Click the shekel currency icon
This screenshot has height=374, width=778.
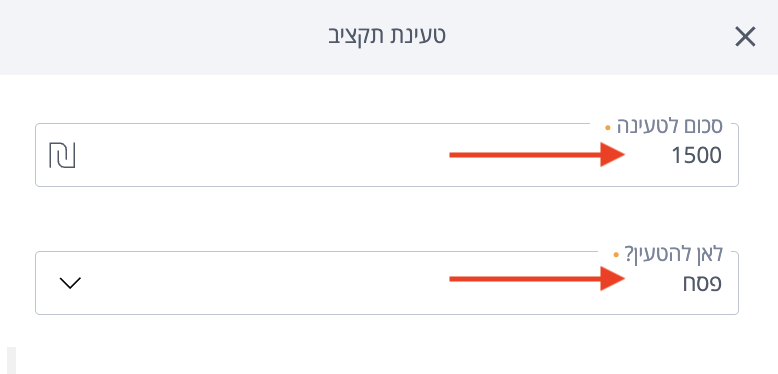[x=62, y=155]
